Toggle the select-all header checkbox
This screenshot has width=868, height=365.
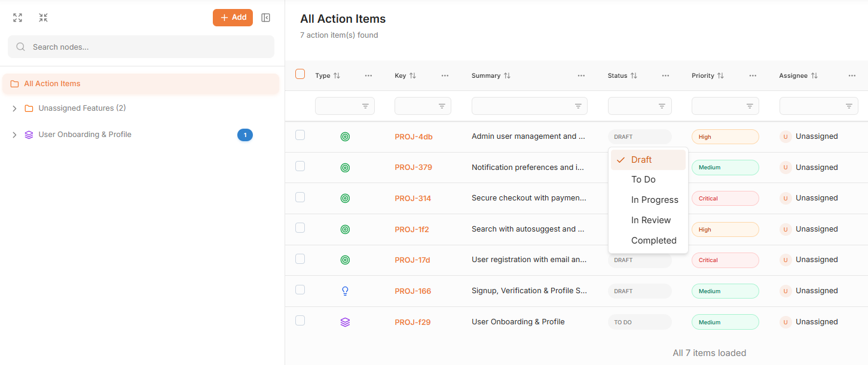click(x=300, y=74)
